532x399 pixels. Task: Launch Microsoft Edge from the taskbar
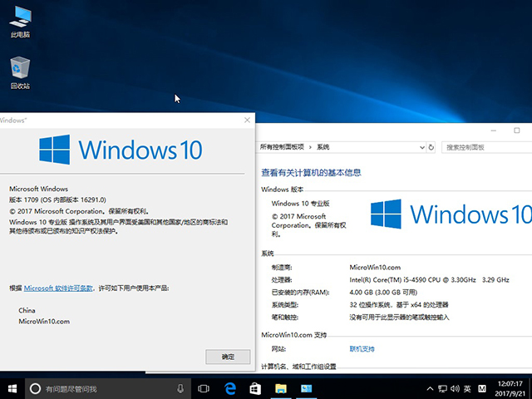coord(230,388)
